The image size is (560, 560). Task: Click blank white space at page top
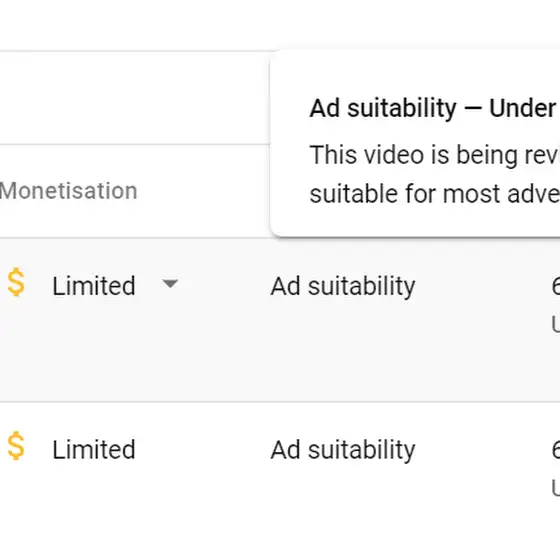click(280, 25)
